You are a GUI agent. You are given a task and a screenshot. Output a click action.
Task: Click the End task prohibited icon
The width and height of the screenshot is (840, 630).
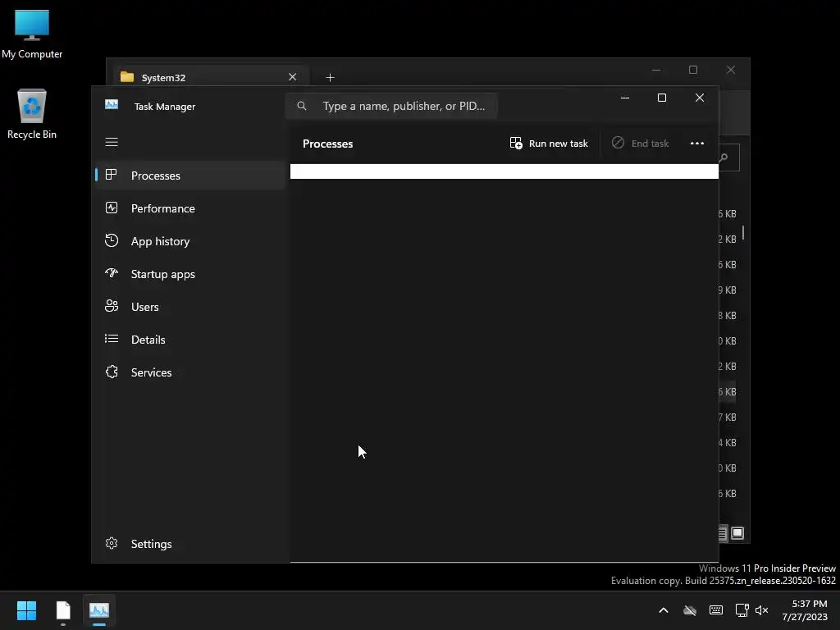coord(618,143)
